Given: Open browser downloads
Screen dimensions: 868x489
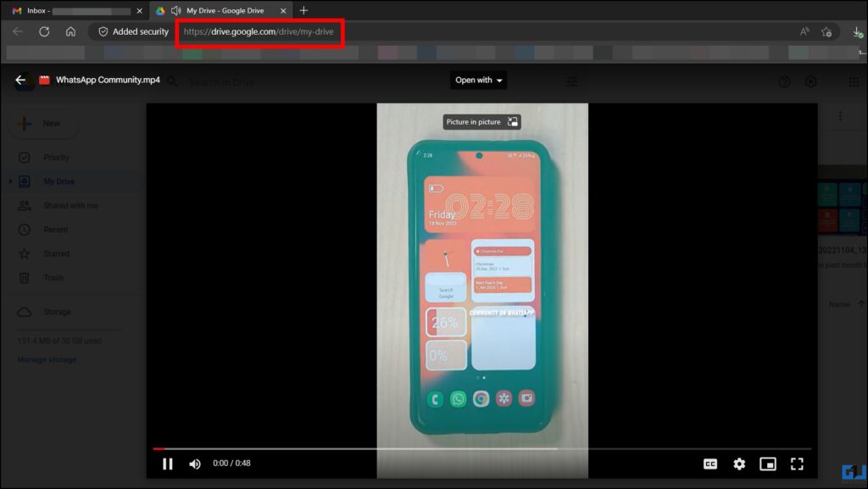Looking at the screenshot, I should point(857,31).
